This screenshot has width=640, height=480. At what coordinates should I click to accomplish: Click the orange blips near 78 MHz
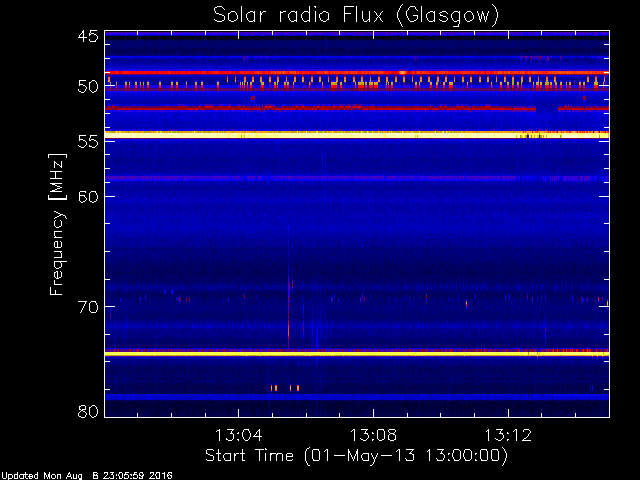point(285,388)
